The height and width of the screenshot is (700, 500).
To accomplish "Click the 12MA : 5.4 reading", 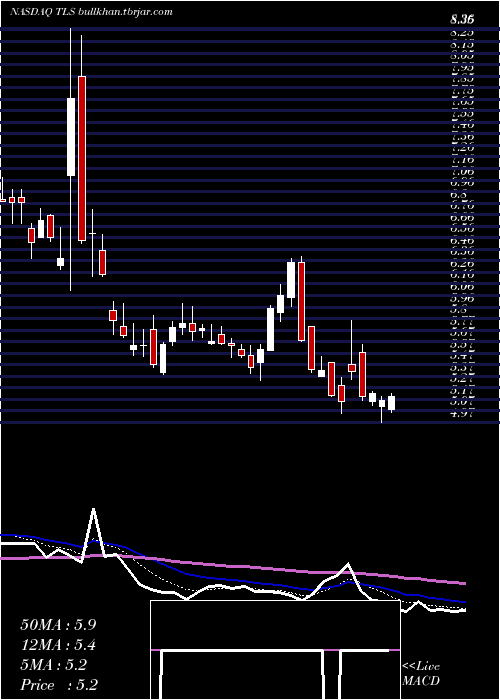I will click(58, 645).
